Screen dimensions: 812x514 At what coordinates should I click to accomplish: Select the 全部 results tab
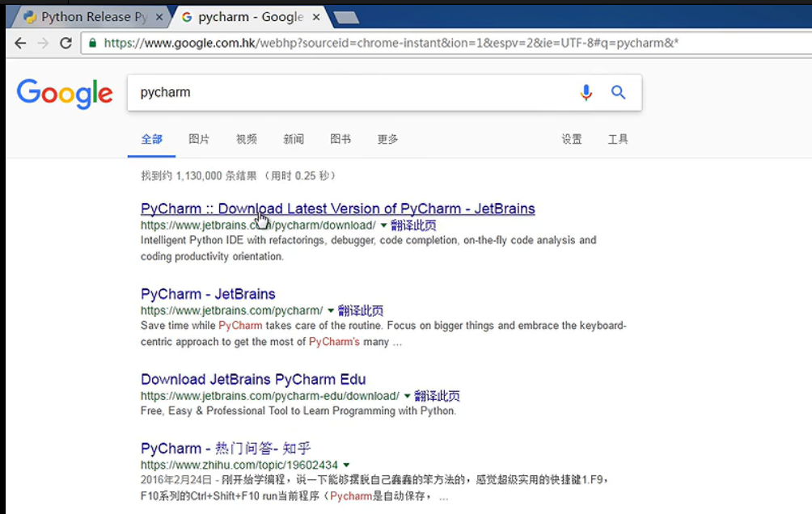click(152, 139)
